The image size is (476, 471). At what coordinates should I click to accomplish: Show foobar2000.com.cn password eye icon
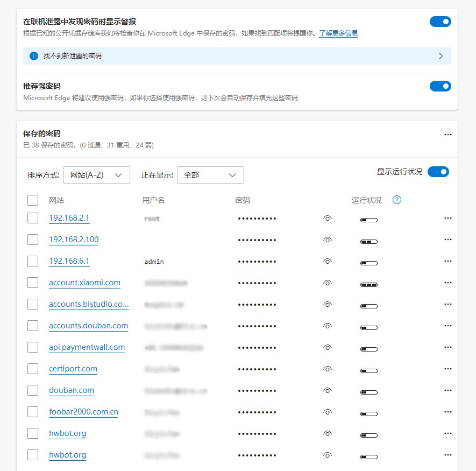(x=327, y=412)
